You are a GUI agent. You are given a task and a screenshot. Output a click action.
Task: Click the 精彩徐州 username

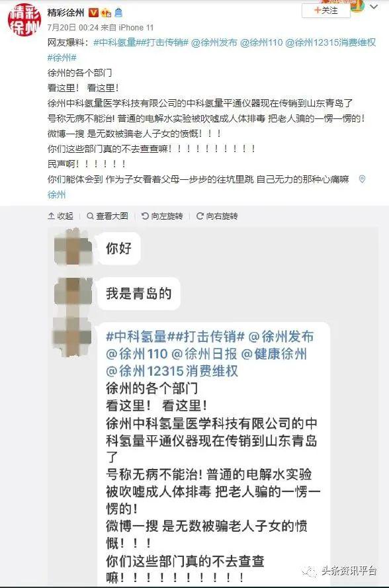[65, 13]
